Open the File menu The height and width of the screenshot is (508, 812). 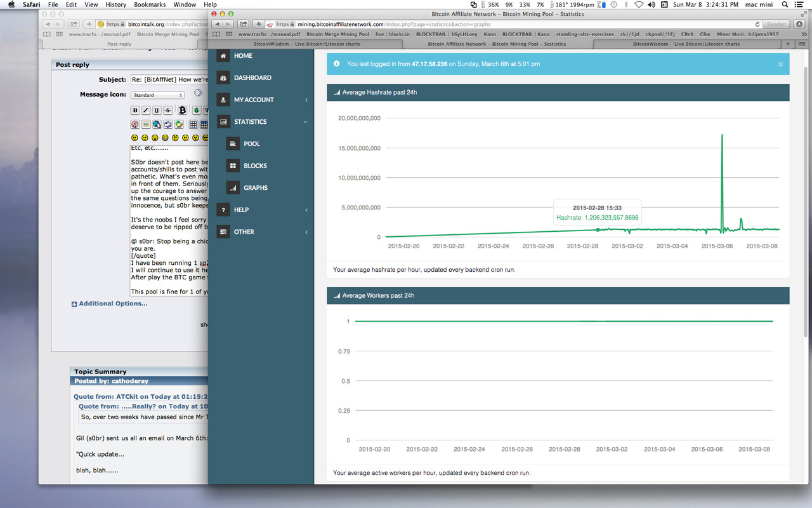click(53, 4)
